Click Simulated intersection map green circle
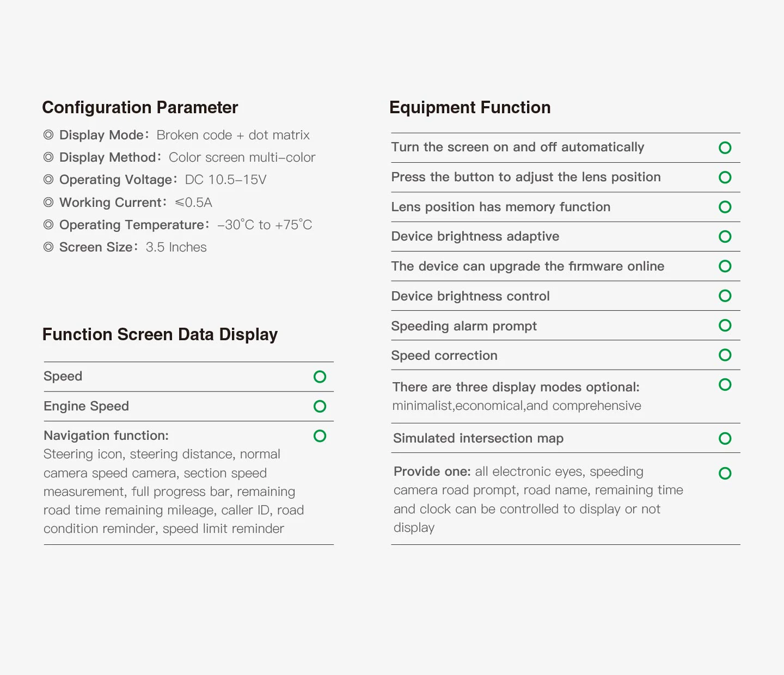Viewport: 784px width, 675px height. coord(725,438)
